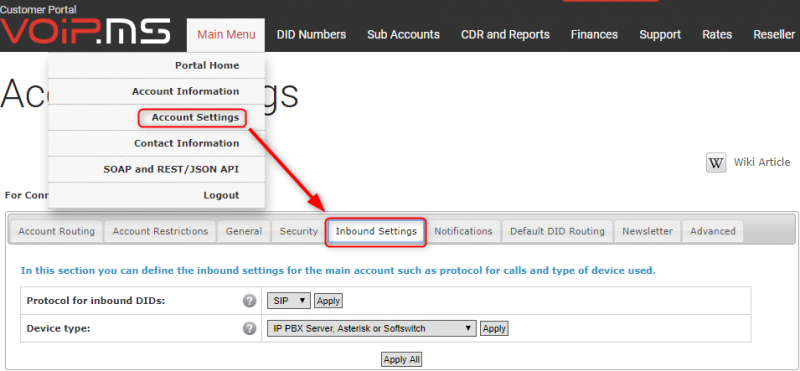
Task: Switch to the Security tab
Action: tap(298, 231)
